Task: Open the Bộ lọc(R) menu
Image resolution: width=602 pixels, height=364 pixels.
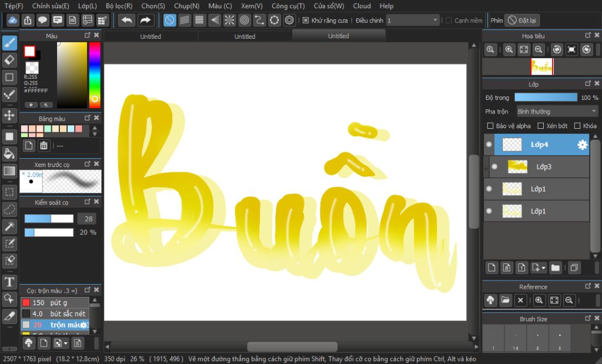Action: (x=119, y=6)
